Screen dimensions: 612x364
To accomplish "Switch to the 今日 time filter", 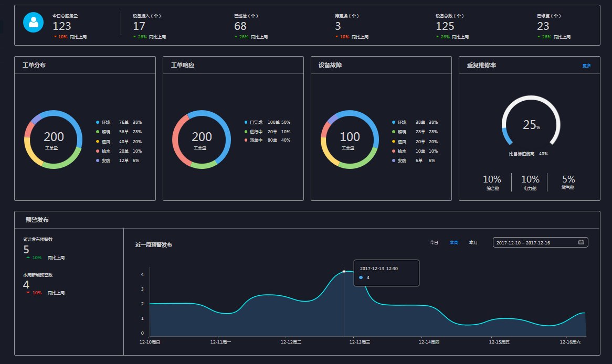I will pyautogui.click(x=434, y=242).
